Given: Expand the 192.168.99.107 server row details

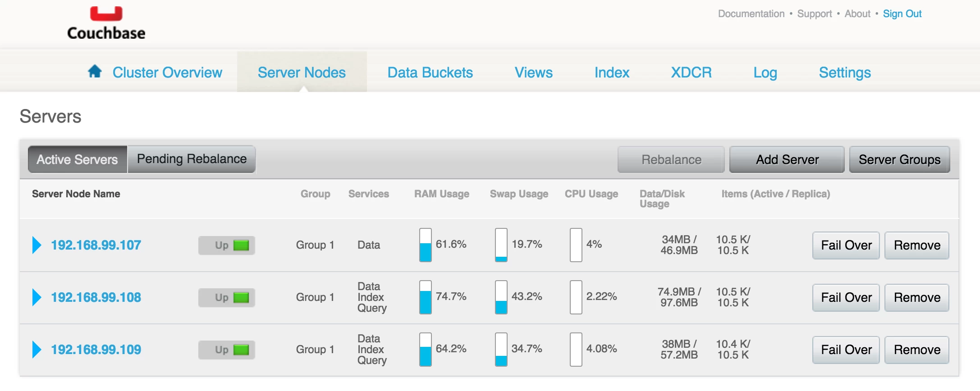Looking at the screenshot, I should tap(37, 245).
